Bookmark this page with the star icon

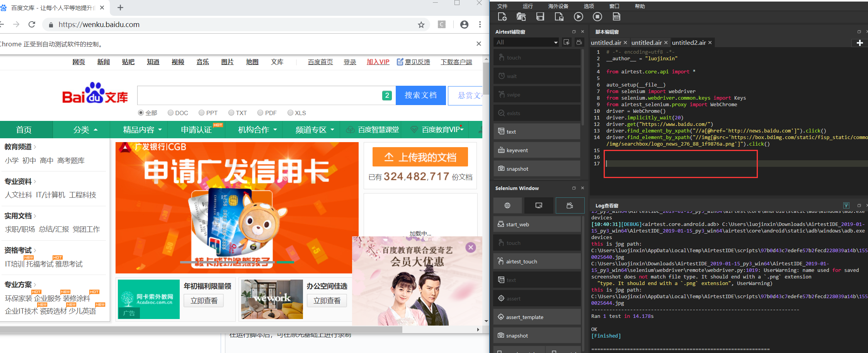421,25
